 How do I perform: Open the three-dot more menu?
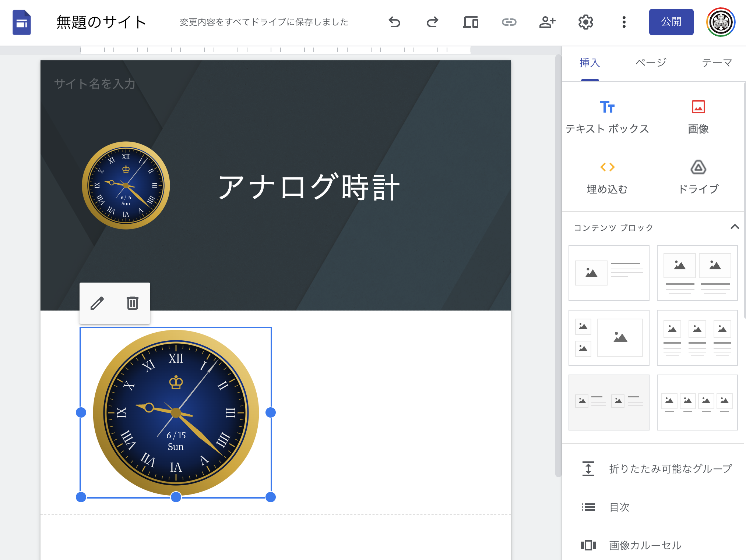click(x=624, y=22)
